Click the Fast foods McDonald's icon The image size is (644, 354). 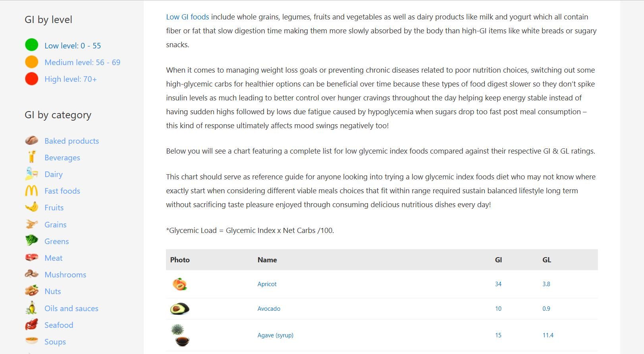click(x=31, y=191)
